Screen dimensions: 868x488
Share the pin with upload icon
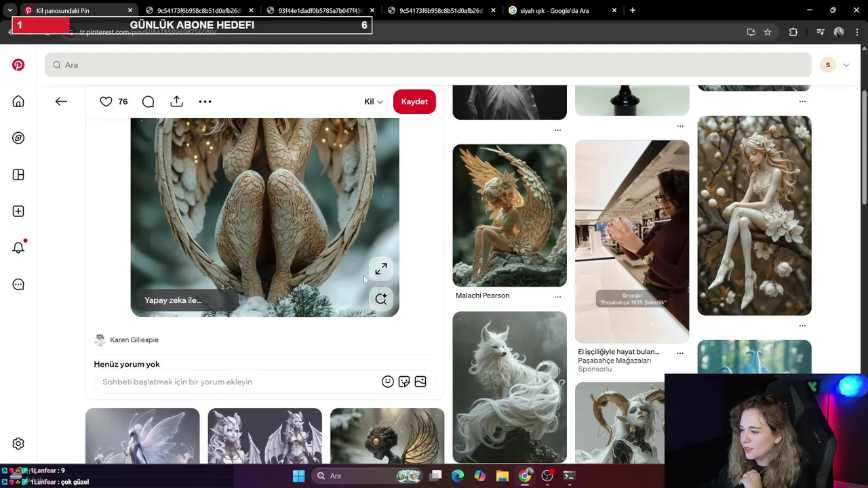(x=176, y=102)
